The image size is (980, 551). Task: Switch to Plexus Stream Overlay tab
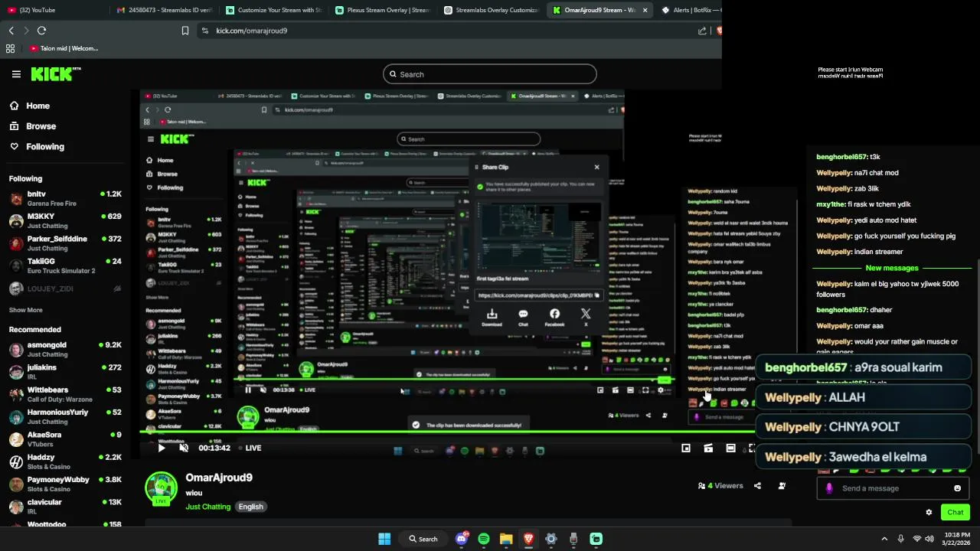383,10
